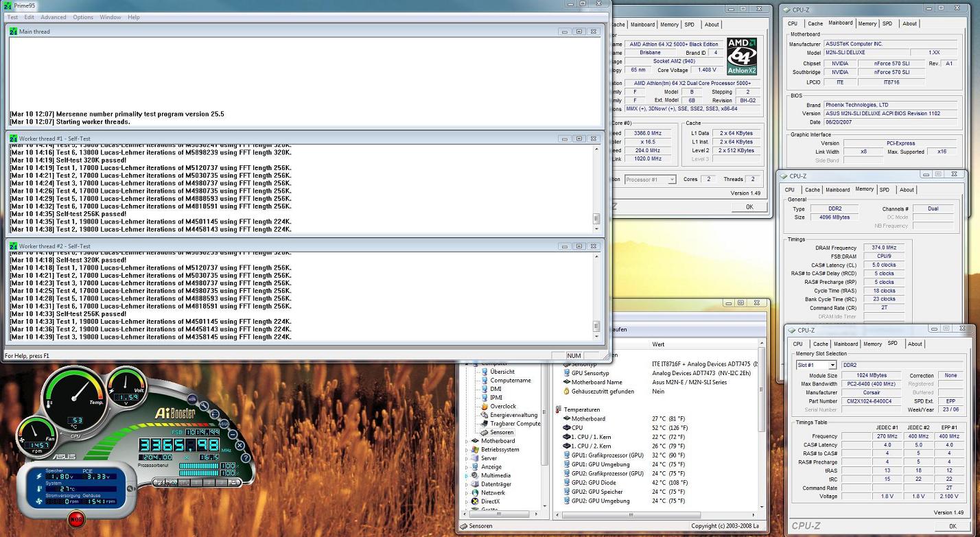Expand the Multimedia tree node

(x=466, y=475)
